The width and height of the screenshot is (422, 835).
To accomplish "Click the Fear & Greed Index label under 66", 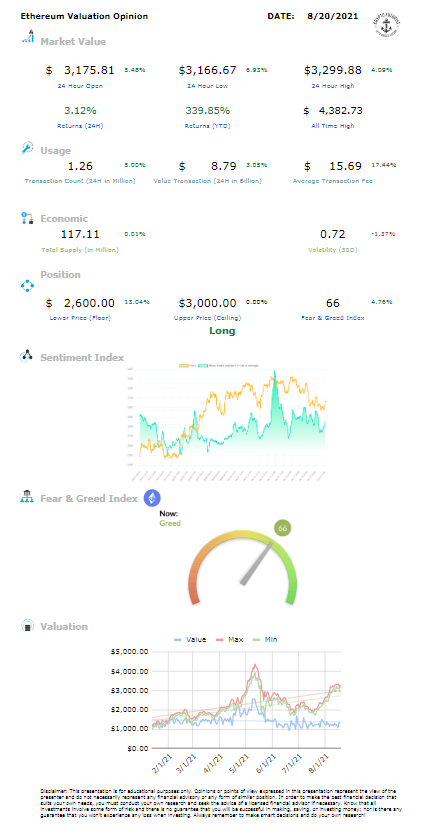I will point(332,318).
